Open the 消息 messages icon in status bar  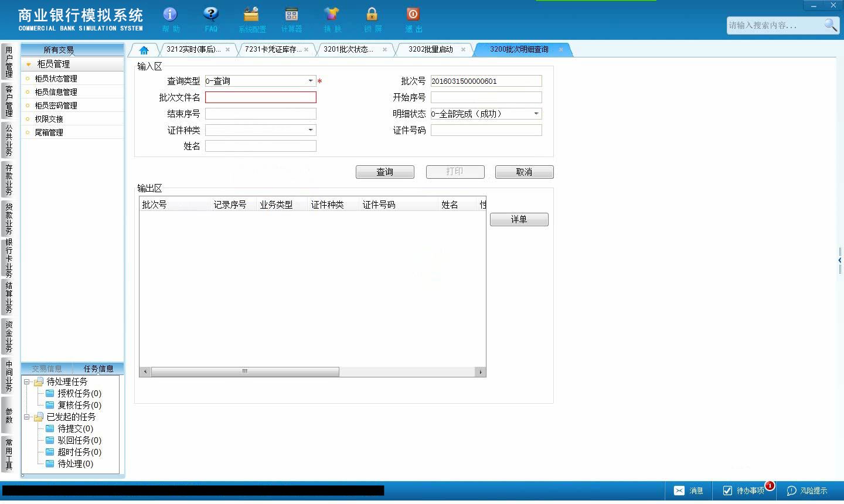[x=688, y=491]
